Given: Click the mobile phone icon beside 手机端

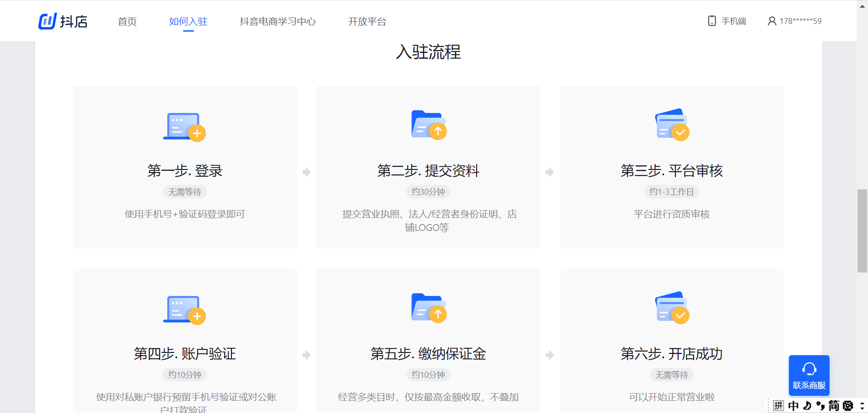Looking at the screenshot, I should pyautogui.click(x=712, y=21).
